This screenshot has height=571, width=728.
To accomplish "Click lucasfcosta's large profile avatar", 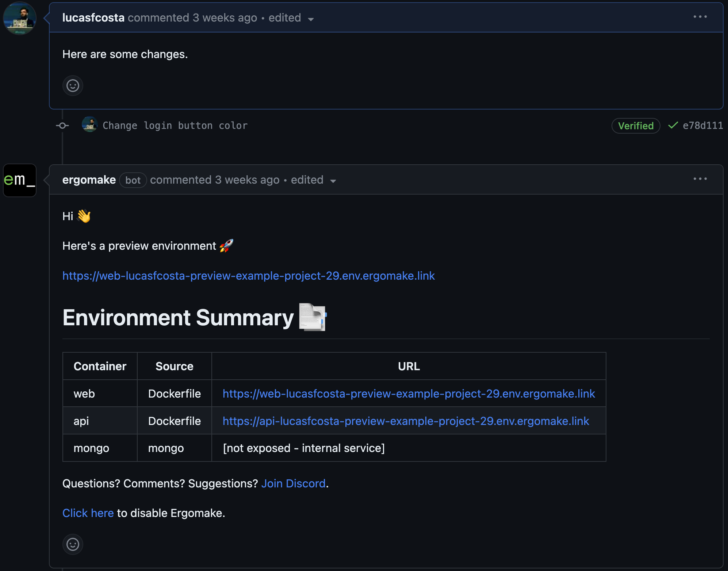I will (20, 18).
